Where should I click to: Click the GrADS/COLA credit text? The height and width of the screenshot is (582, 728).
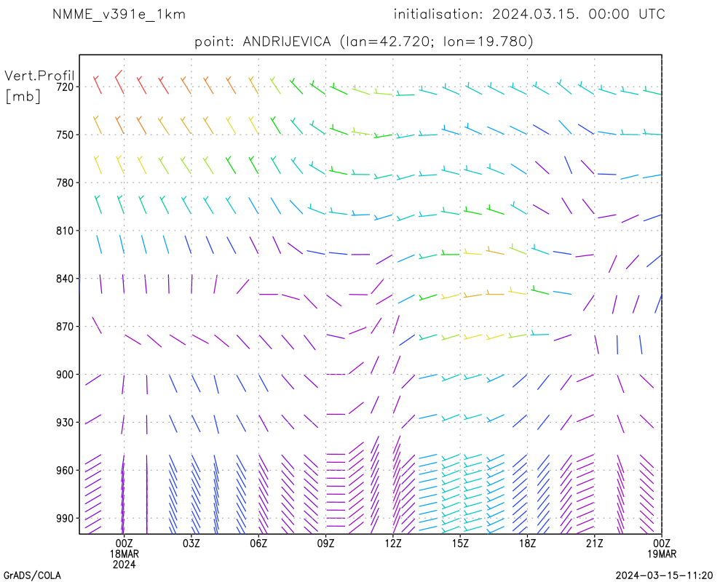coord(32,575)
